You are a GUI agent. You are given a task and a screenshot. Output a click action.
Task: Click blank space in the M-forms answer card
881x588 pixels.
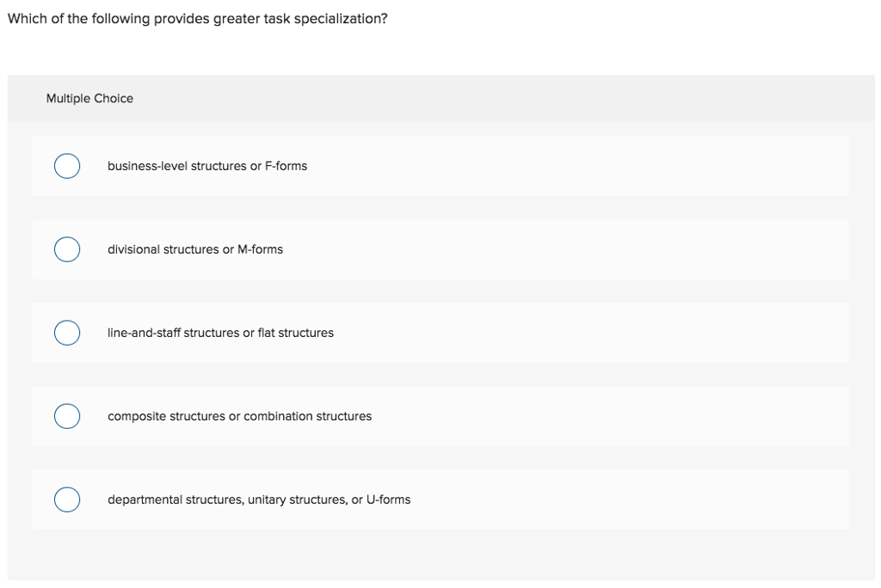click(562, 249)
